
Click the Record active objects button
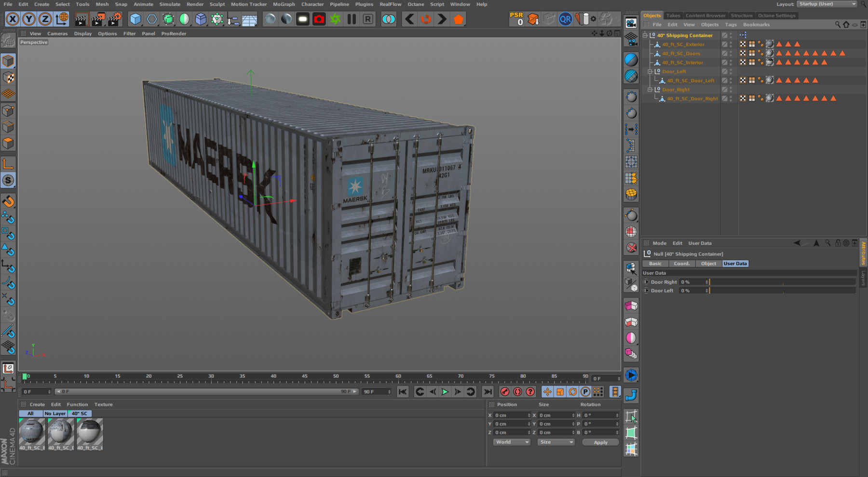pos(505,392)
